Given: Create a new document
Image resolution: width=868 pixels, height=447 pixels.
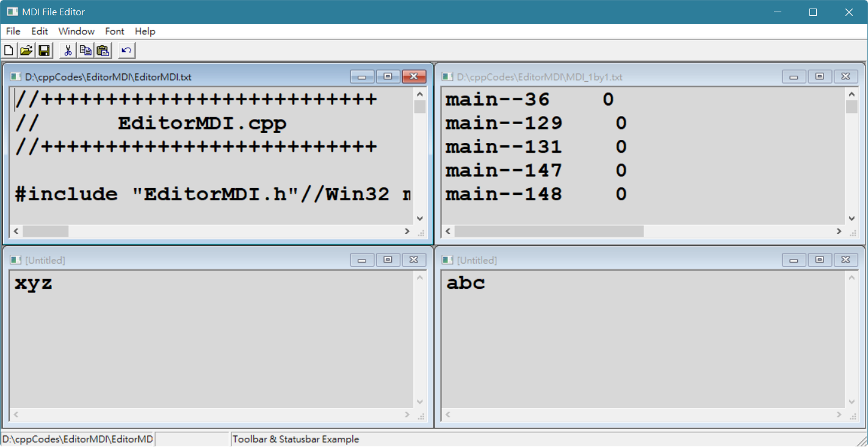Looking at the screenshot, I should (x=9, y=50).
